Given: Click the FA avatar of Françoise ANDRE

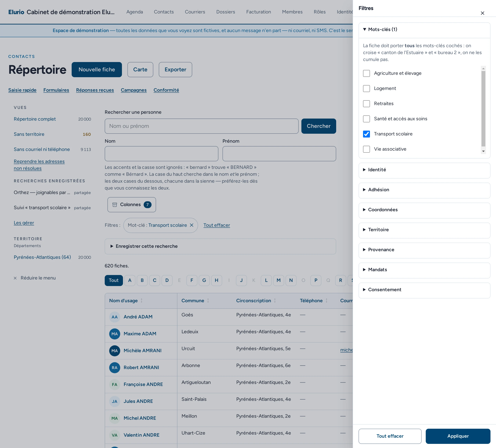Looking at the screenshot, I should pos(115,384).
